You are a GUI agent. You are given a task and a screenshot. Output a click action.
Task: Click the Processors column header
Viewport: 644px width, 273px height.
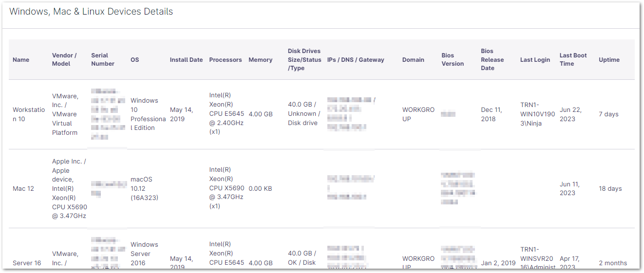[x=225, y=60]
